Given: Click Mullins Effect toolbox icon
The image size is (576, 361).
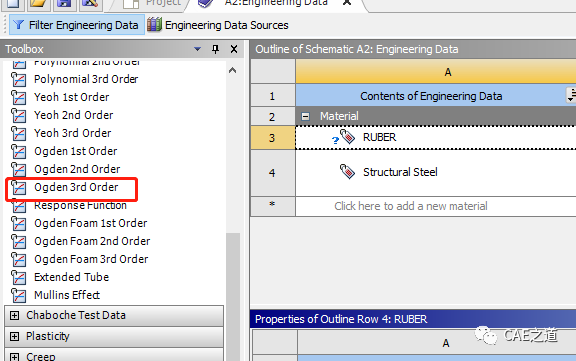Looking at the screenshot, I should (x=18, y=295).
